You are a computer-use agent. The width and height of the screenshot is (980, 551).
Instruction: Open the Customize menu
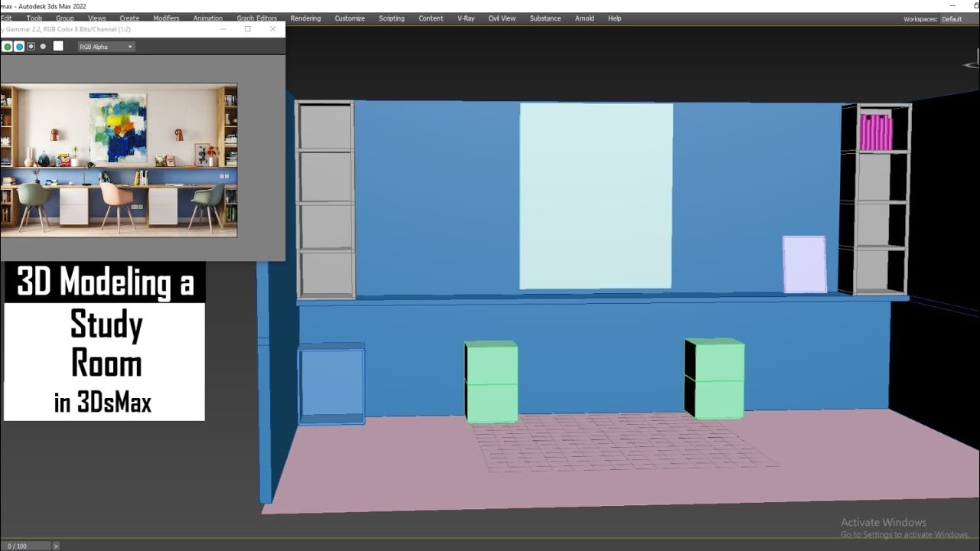[350, 18]
